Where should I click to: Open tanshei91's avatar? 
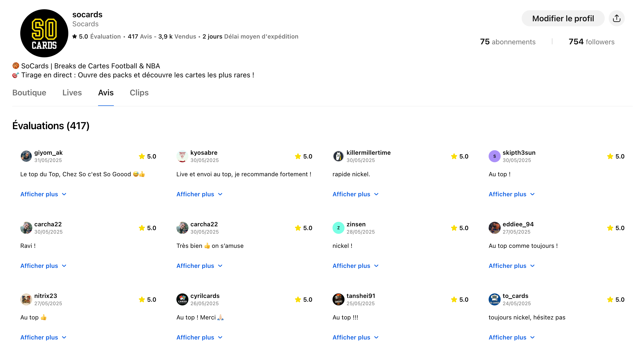(339, 299)
